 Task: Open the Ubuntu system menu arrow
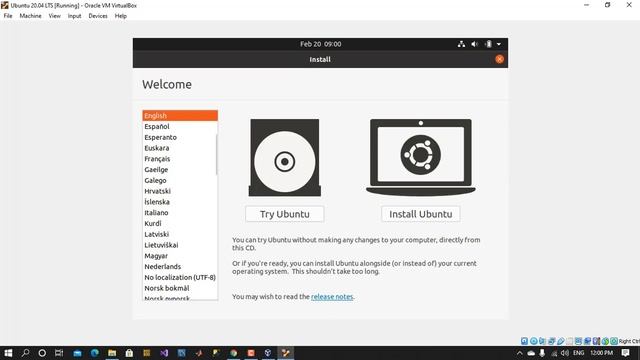tap(499, 44)
